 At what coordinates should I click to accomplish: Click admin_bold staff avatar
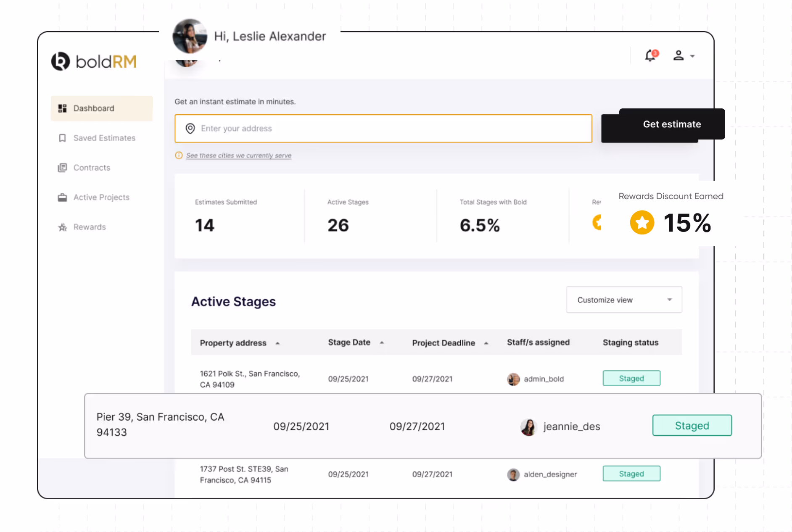tap(513, 379)
